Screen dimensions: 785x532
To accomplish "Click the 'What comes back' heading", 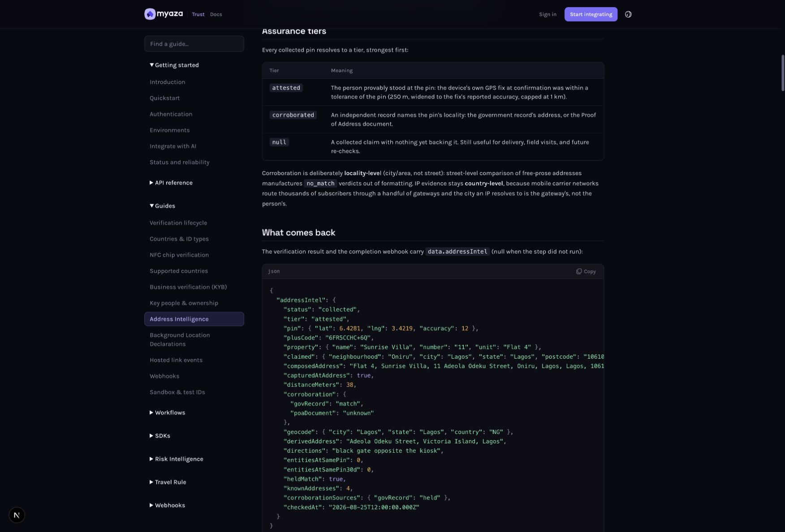I will [298, 233].
